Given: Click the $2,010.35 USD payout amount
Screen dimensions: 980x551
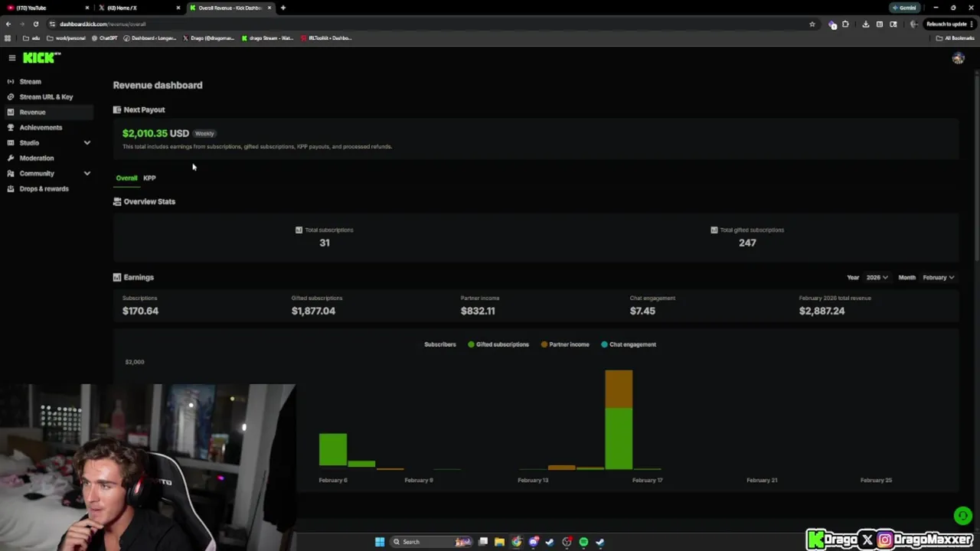Looking at the screenshot, I should pos(155,133).
